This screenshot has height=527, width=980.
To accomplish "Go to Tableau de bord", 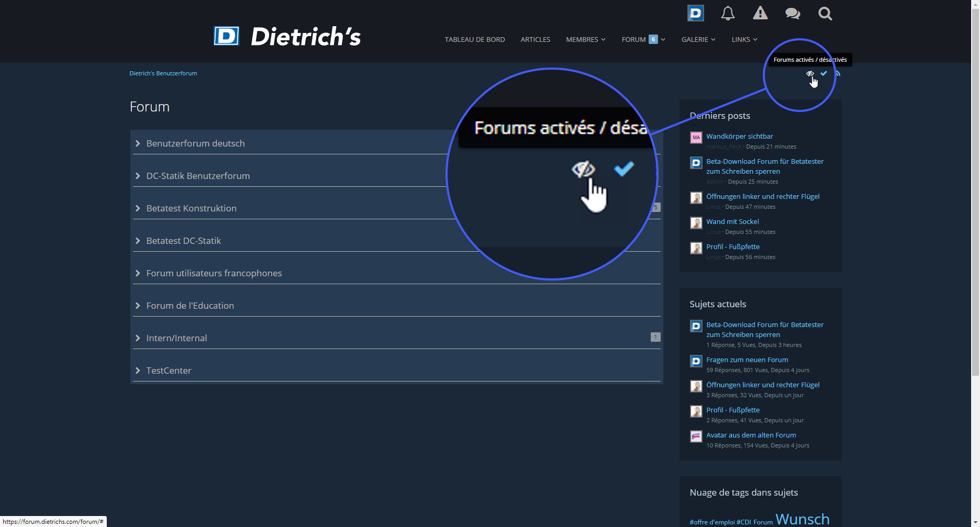I will point(475,40).
